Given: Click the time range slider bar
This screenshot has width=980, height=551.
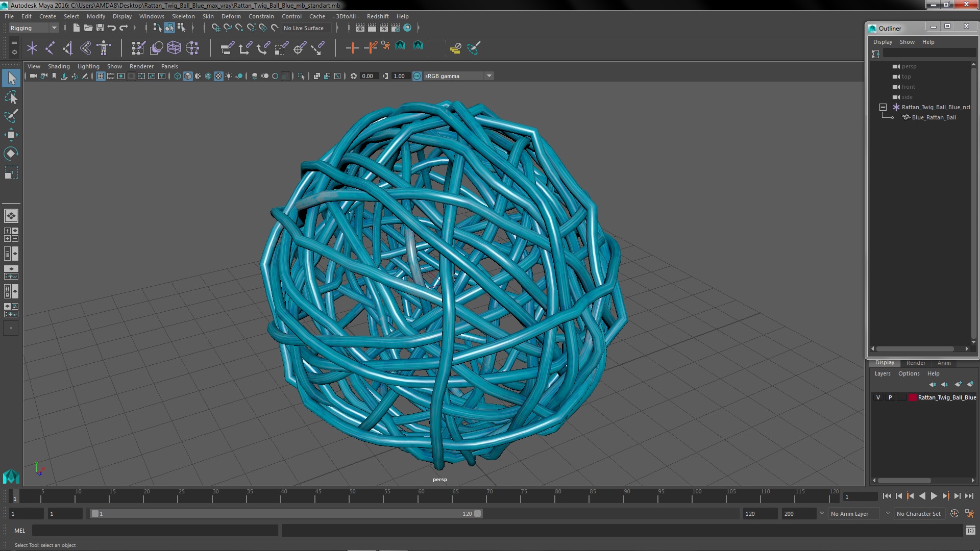Looking at the screenshot, I should (x=286, y=514).
